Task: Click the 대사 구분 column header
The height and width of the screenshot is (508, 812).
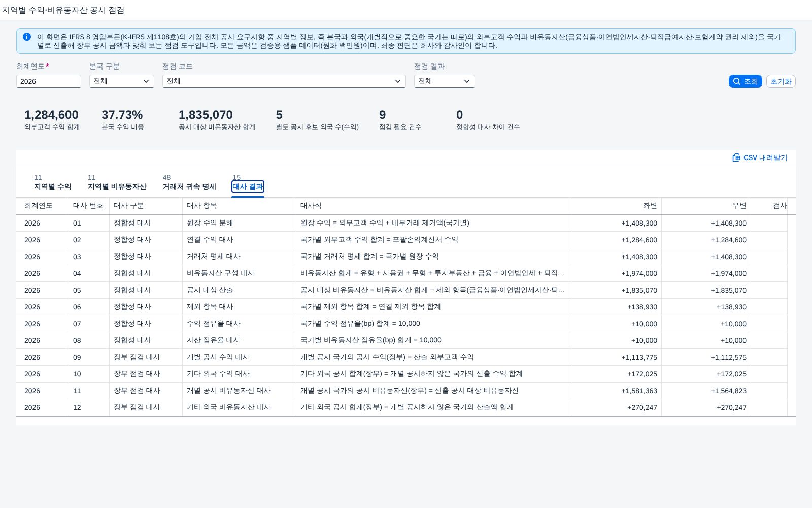Action: [x=146, y=206]
